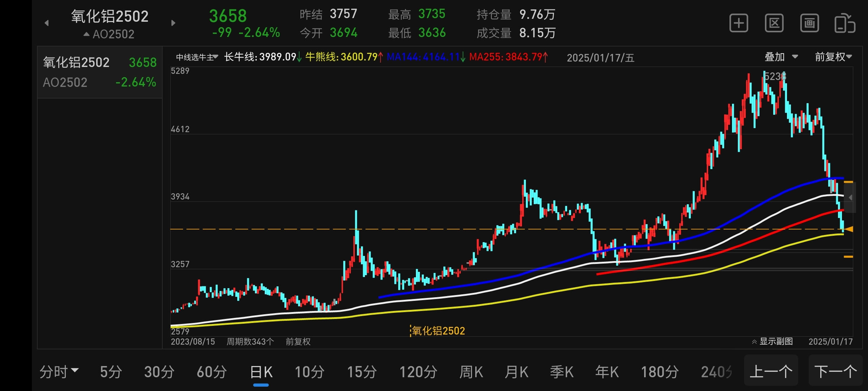This screenshot has width=868, height=391.
Task: Click the orange price marker arrow
Action: click(849, 229)
